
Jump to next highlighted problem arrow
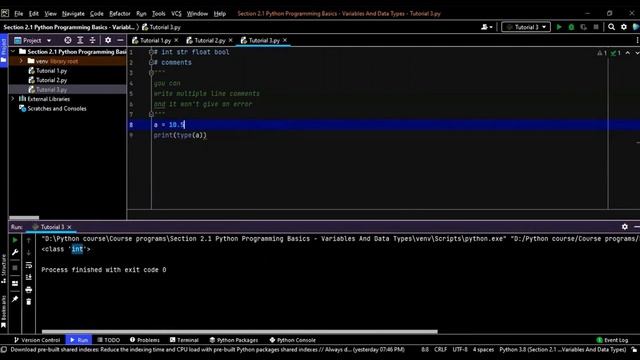tap(636, 53)
